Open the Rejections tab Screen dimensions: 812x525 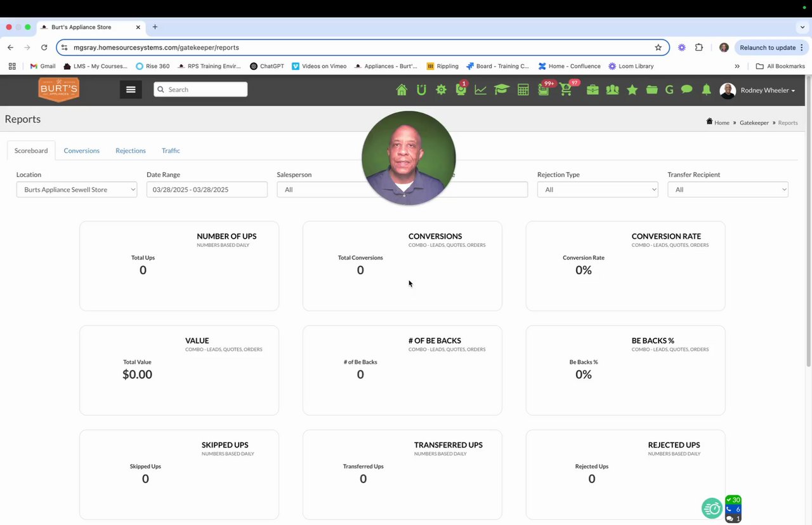point(131,150)
